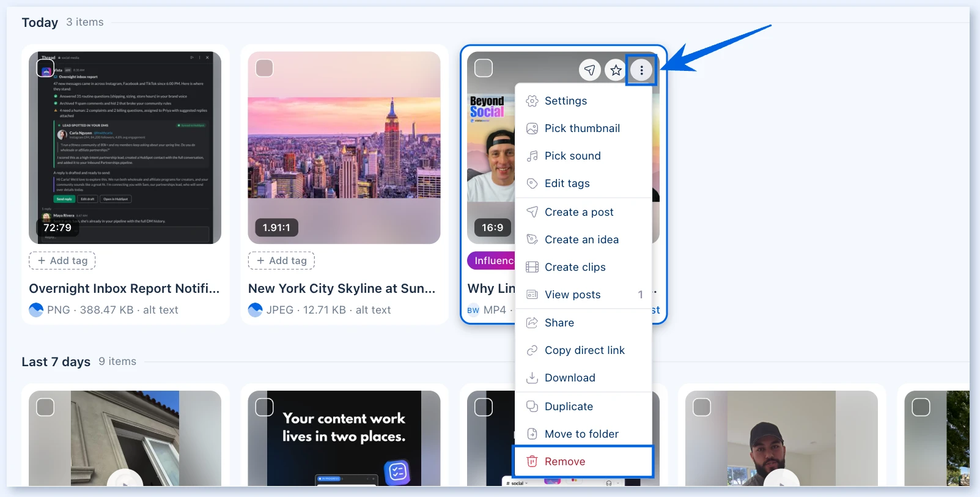Click Duplicate menu item
The width and height of the screenshot is (980, 497).
tap(583, 407)
